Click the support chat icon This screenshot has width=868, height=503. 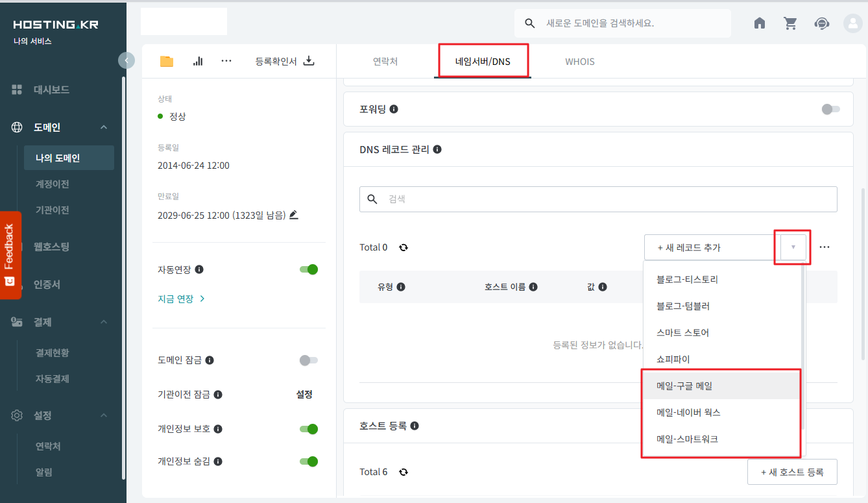pyautogui.click(x=821, y=23)
